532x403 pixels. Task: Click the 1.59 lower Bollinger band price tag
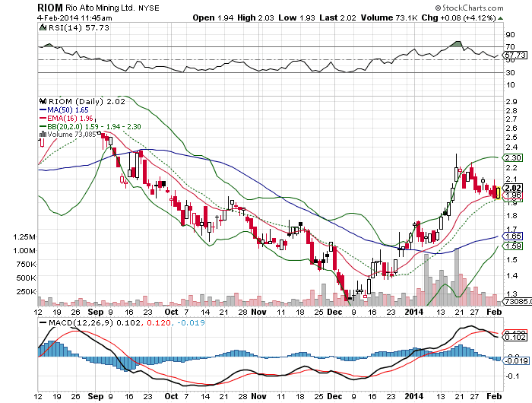click(513, 246)
